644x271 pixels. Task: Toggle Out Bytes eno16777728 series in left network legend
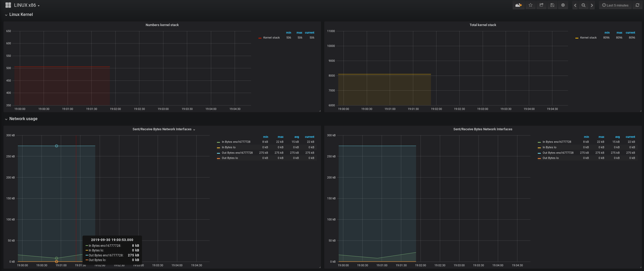pos(237,153)
